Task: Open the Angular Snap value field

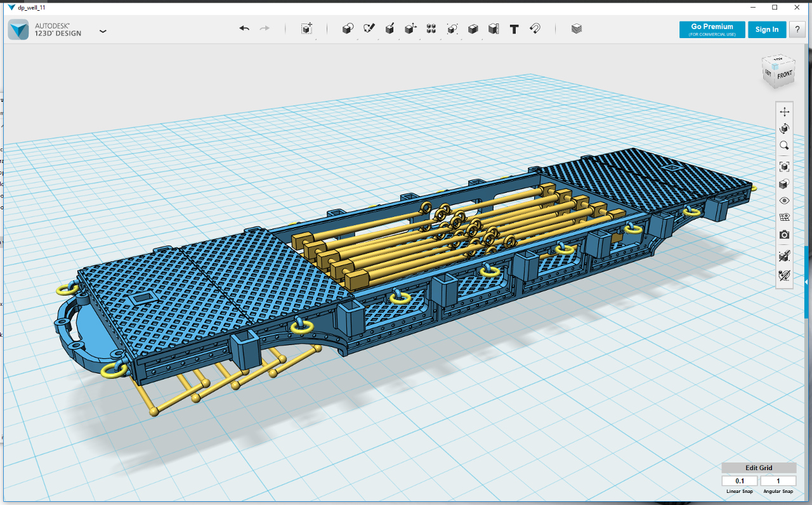Action: point(778,482)
